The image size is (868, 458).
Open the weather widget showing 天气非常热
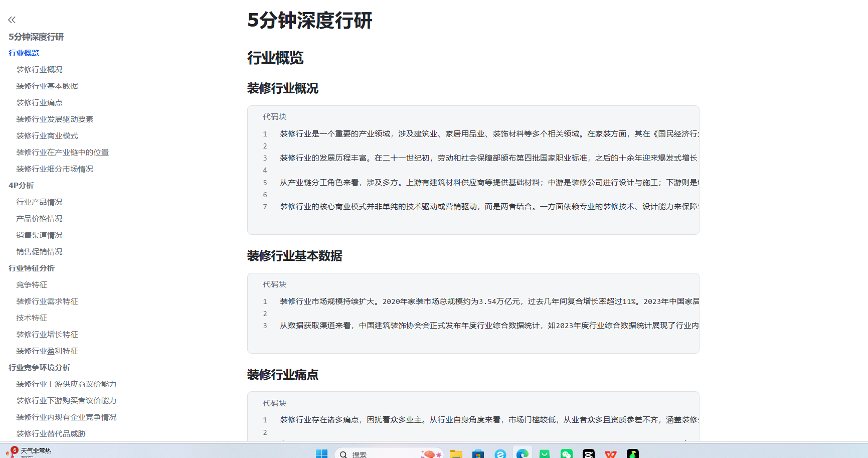coord(29,452)
